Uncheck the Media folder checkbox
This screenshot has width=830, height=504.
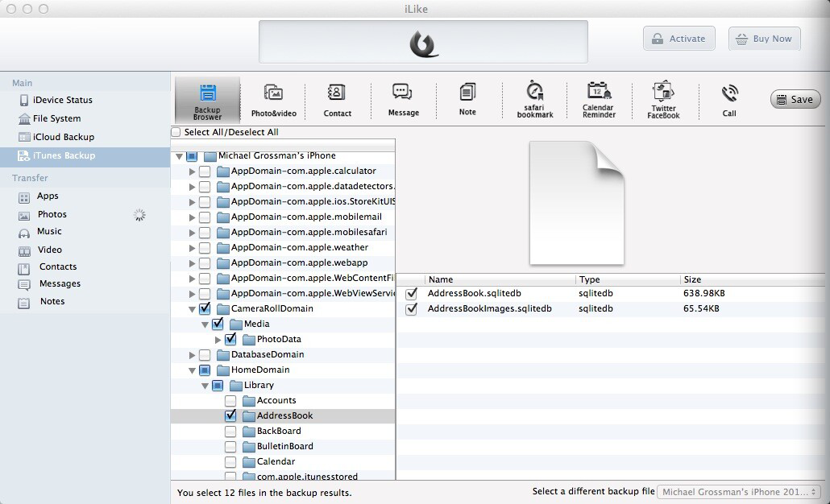[218, 324]
